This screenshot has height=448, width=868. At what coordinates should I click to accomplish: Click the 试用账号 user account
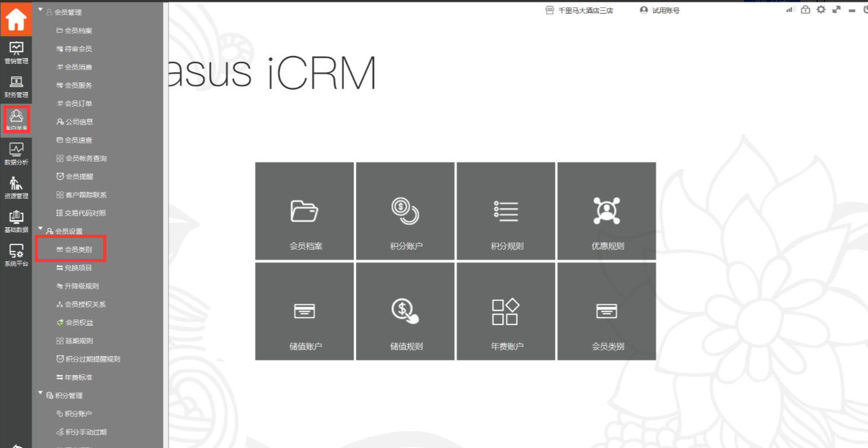pyautogui.click(x=660, y=11)
